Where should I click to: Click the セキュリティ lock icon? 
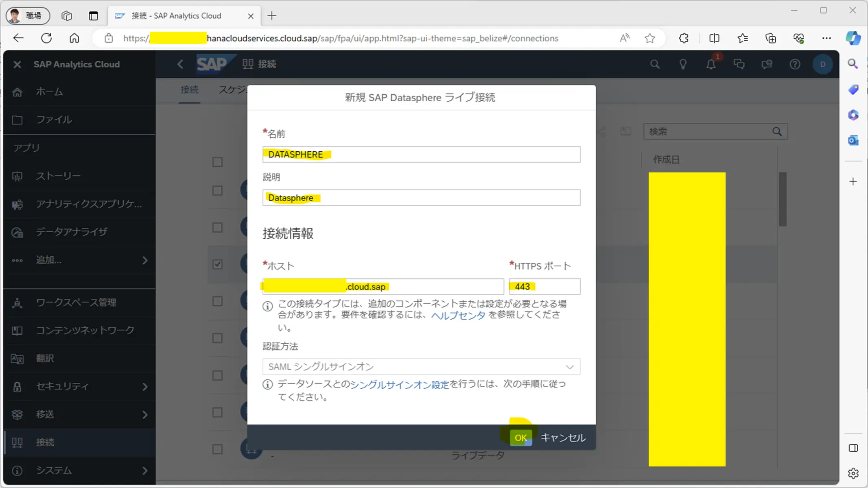point(17,387)
